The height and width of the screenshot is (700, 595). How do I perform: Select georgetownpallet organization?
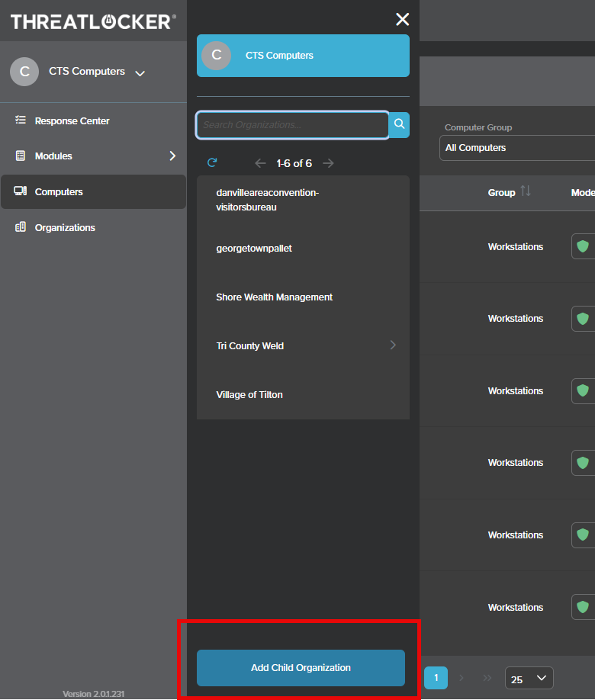tap(303, 249)
